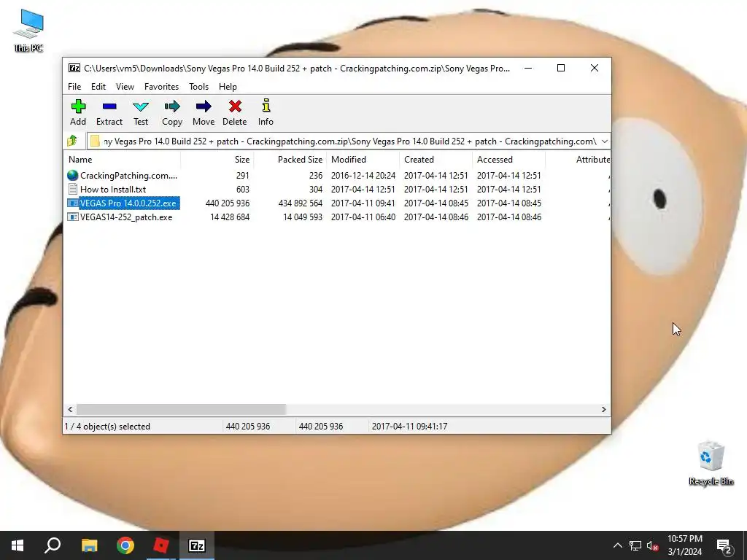Go up one folder level icon
The width and height of the screenshot is (747, 560).
72,141
